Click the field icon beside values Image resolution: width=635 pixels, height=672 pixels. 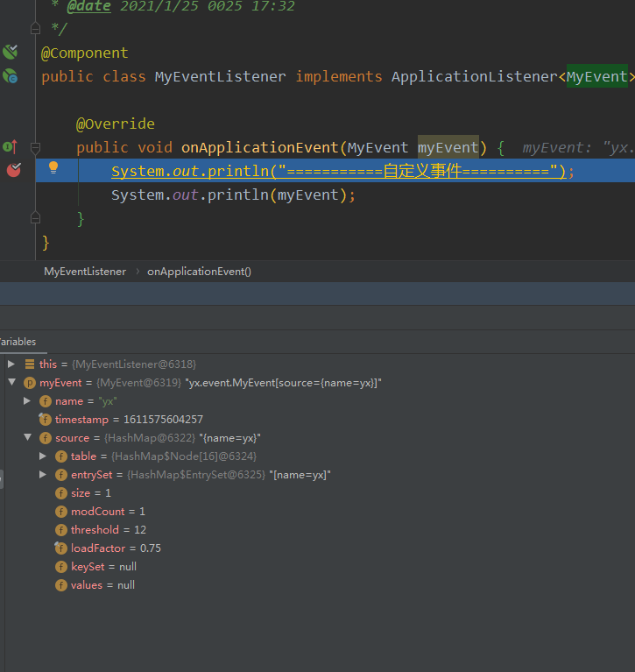coord(61,585)
